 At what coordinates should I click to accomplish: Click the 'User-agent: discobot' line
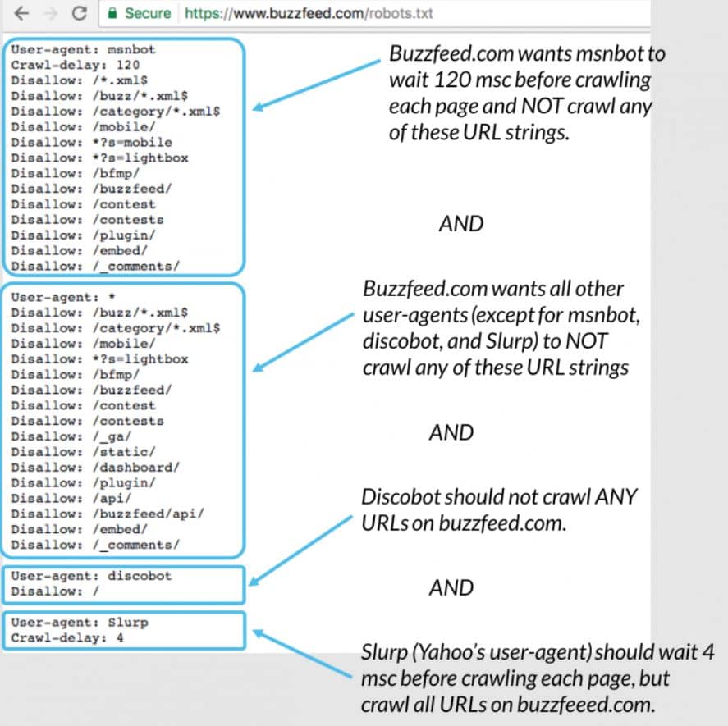pyautogui.click(x=91, y=576)
